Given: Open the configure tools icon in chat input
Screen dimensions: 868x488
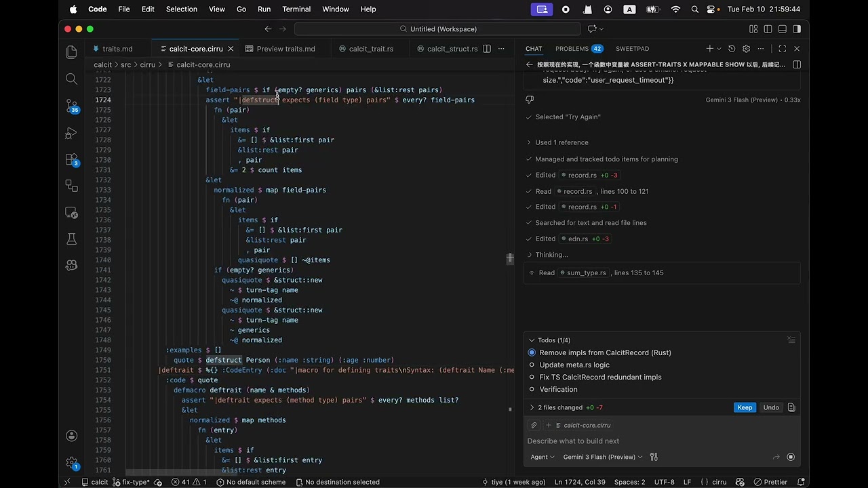Looking at the screenshot, I should coord(654,457).
